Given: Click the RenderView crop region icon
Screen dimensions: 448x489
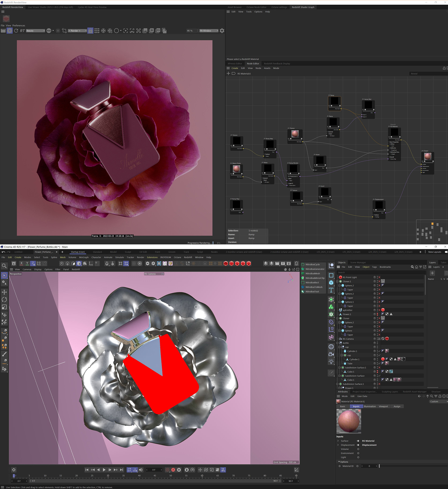Looking at the screenshot, I should click(x=64, y=31).
